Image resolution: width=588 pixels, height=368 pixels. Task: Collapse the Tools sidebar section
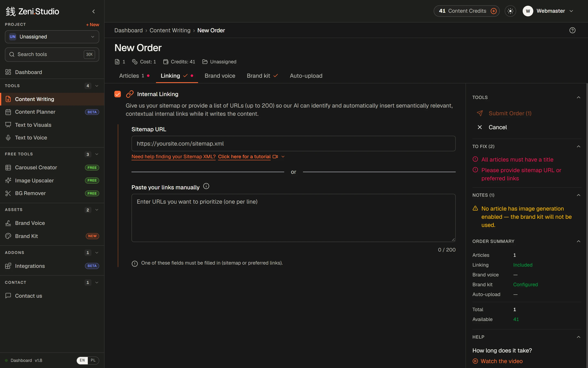(97, 86)
